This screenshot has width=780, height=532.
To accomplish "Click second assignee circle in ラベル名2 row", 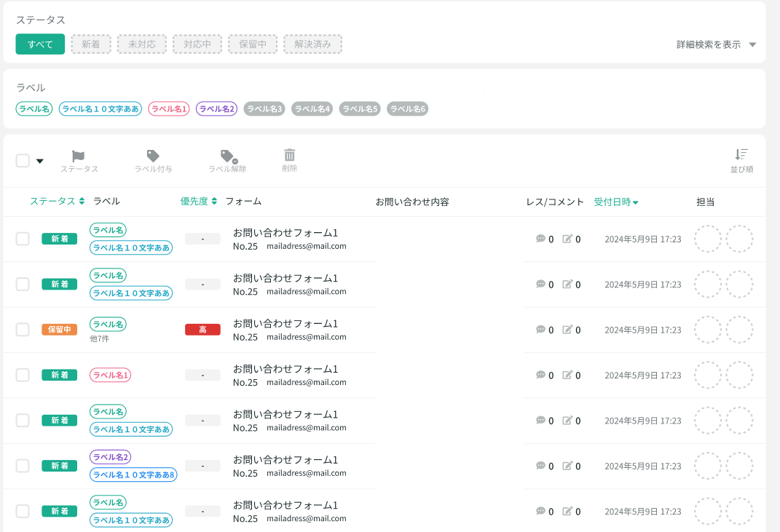I will click(x=739, y=466).
